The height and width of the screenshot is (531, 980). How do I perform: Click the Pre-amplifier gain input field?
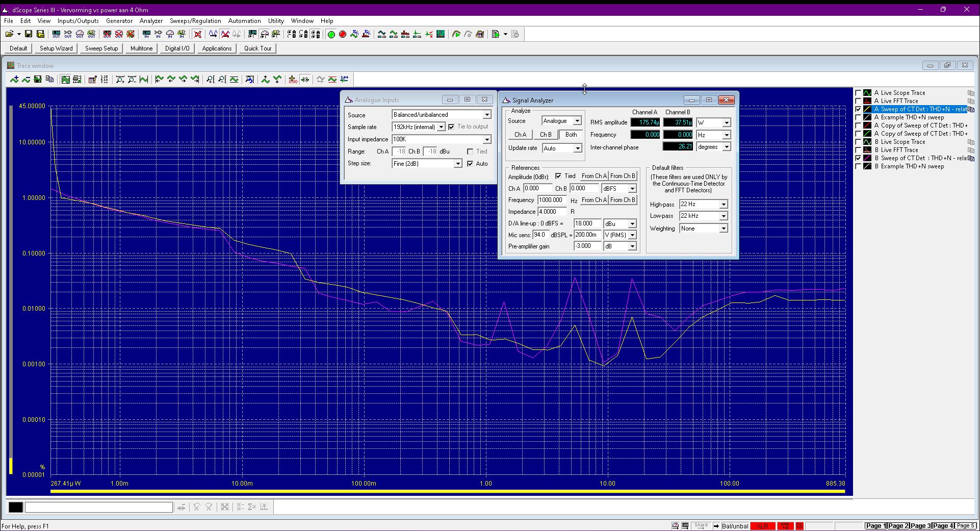[x=587, y=246]
